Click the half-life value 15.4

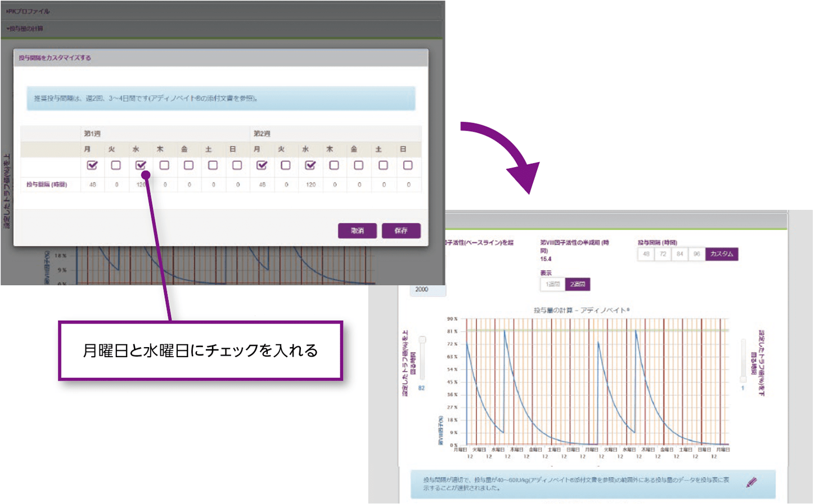pos(546,259)
